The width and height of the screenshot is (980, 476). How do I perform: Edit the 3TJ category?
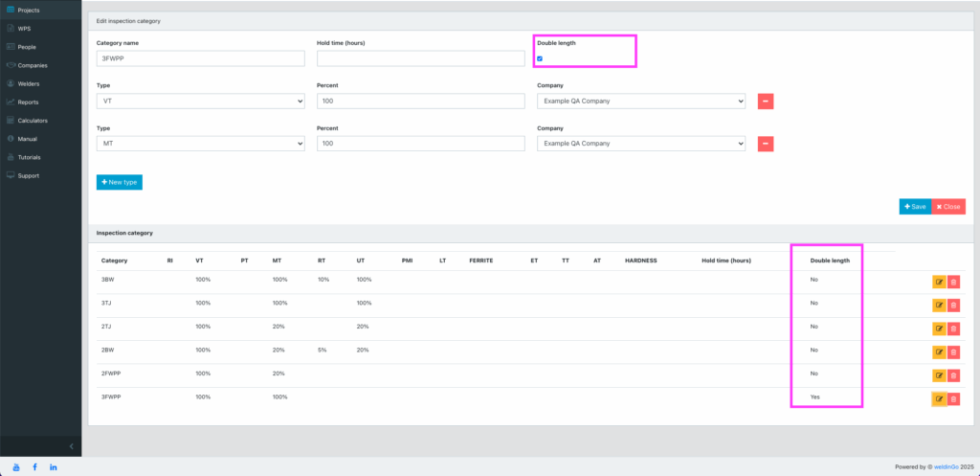[939, 306]
